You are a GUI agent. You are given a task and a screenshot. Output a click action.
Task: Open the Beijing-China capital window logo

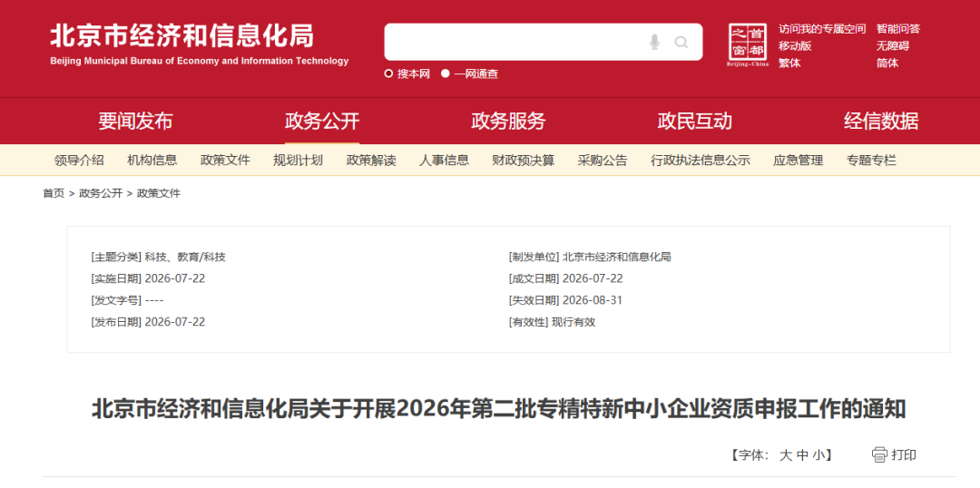pos(748,44)
